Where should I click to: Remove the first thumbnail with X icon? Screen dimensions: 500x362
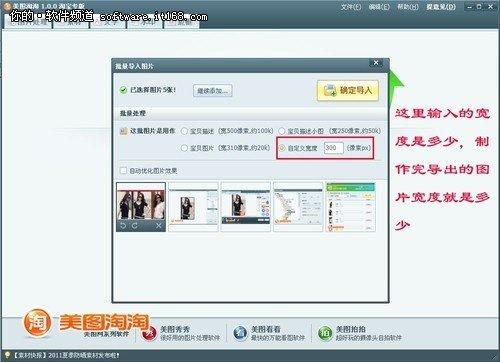click(x=159, y=226)
